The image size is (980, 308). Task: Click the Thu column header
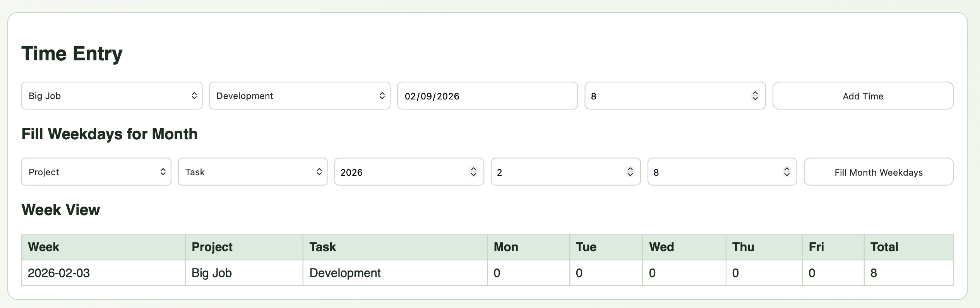[743, 246]
